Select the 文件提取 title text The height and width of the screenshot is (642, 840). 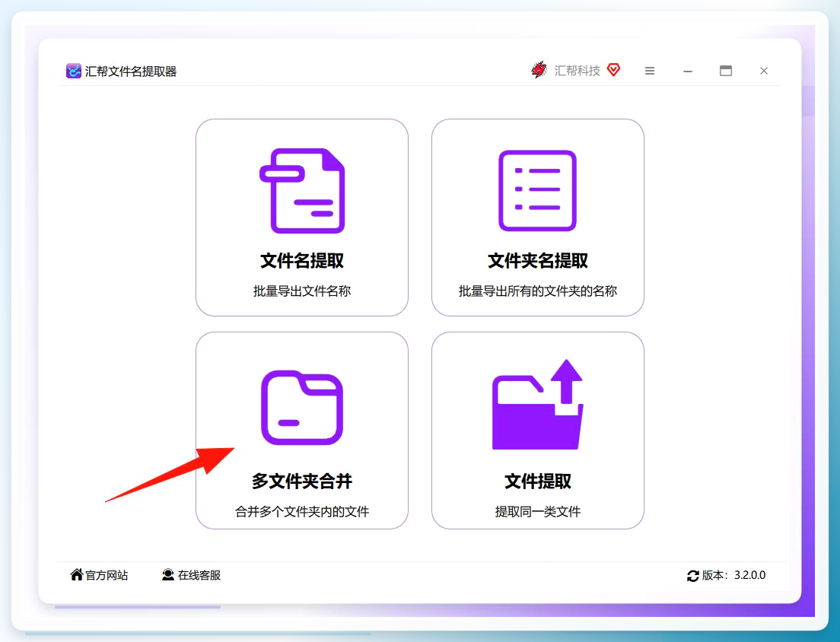pyautogui.click(x=538, y=481)
